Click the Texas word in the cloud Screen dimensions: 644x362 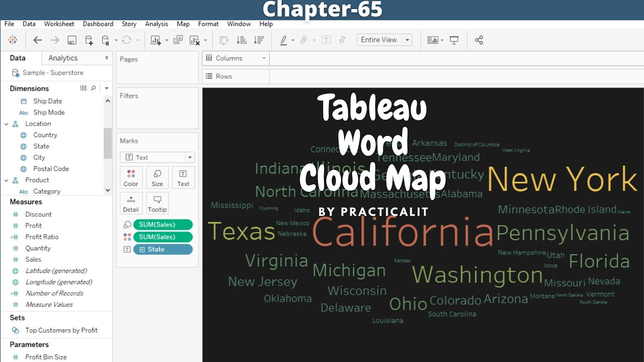coord(242,231)
